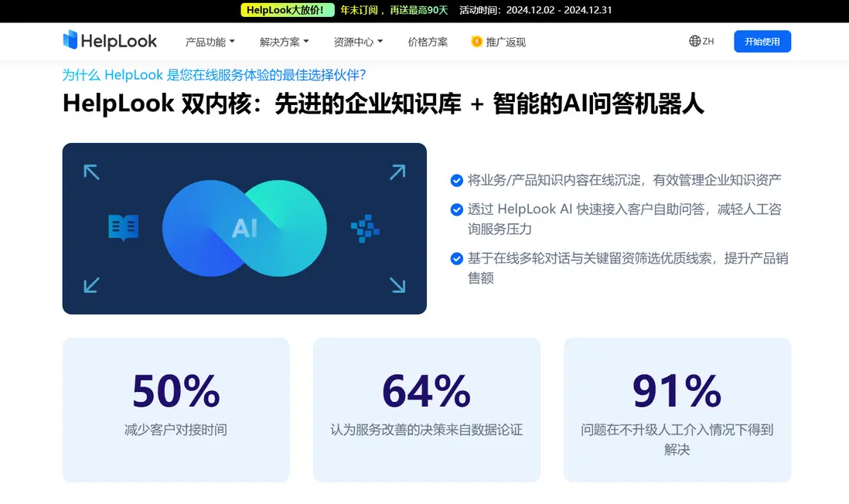The height and width of the screenshot is (504, 849).
Task: Expand the 解决方案 dropdown menu
Action: (x=285, y=42)
